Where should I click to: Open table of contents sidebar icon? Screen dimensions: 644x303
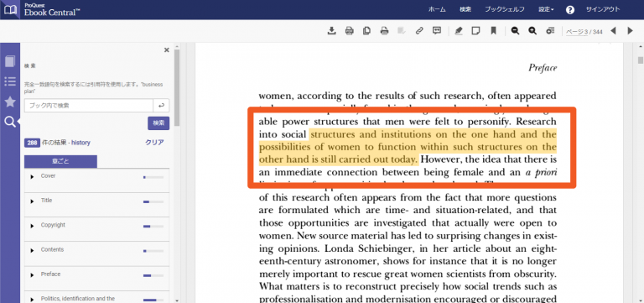[x=10, y=81]
